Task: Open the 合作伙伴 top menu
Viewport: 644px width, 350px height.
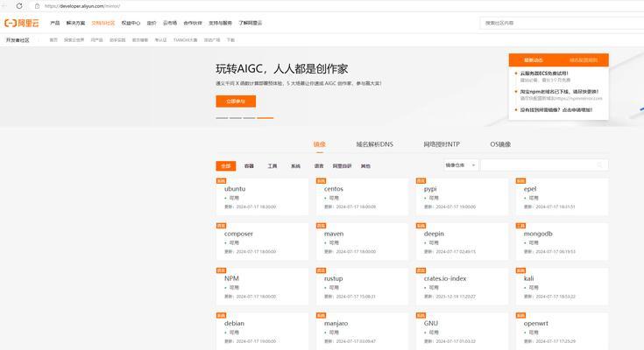Action: click(193, 23)
